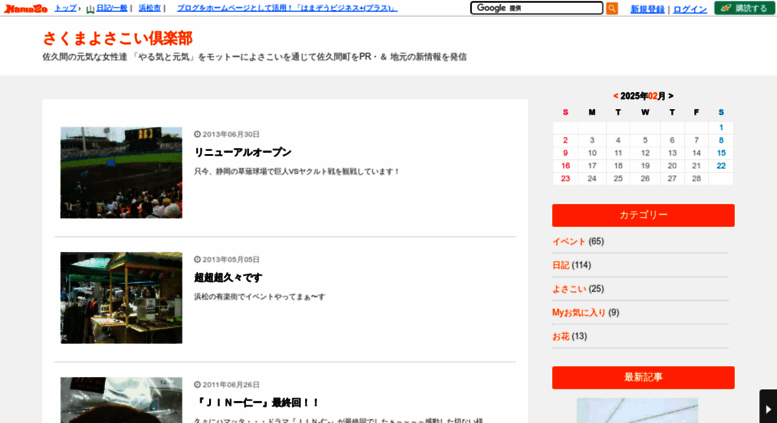Image resolution: width=777 pixels, height=423 pixels.
Task: Click the excerpt 浜松の有楽街でイベント
Action: click(x=260, y=297)
